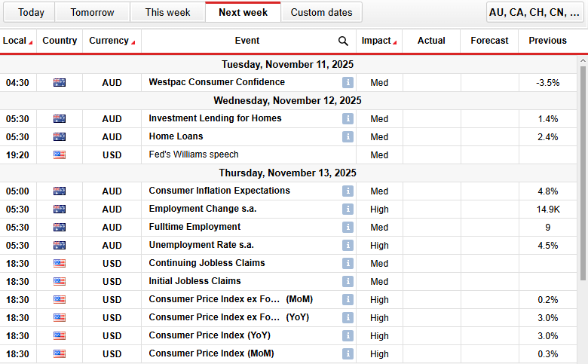Open the country filter AU, CA, CH, CN selector
588x364 pixels.
(534, 13)
